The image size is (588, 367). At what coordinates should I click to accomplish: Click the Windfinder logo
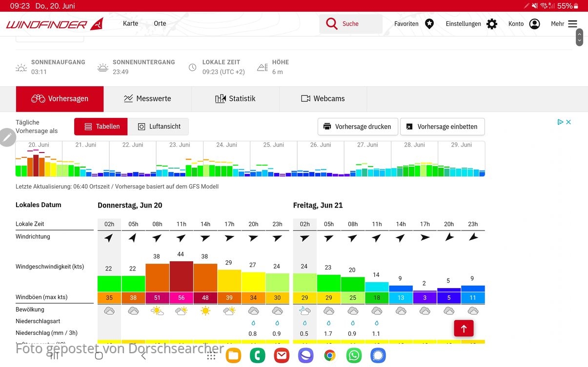tap(55, 24)
